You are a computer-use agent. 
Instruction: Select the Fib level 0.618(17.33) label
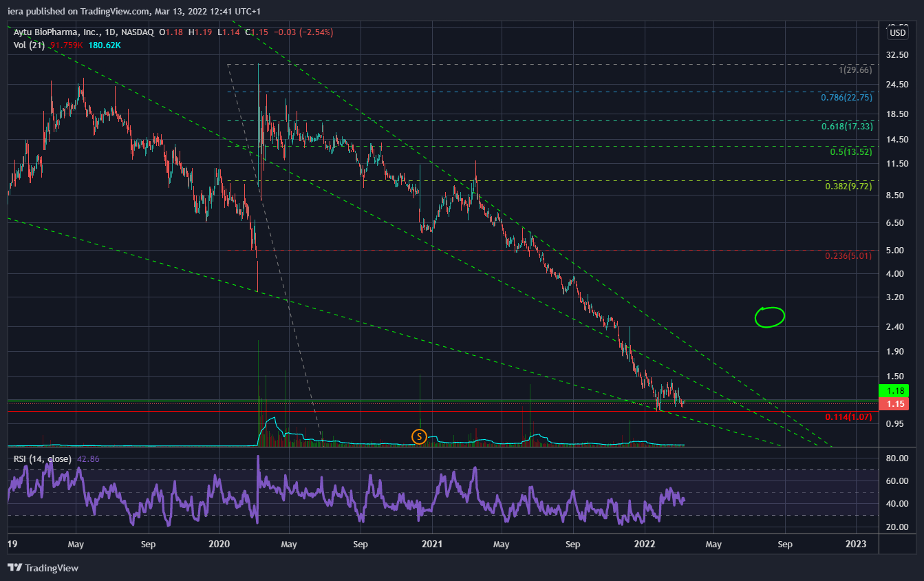tap(846, 127)
